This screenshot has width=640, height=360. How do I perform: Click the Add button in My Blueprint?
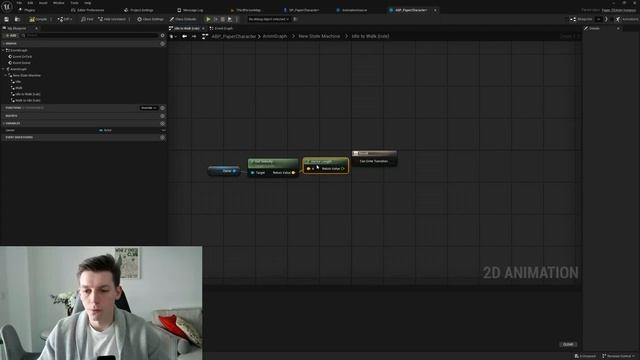pyautogui.click(x=11, y=36)
